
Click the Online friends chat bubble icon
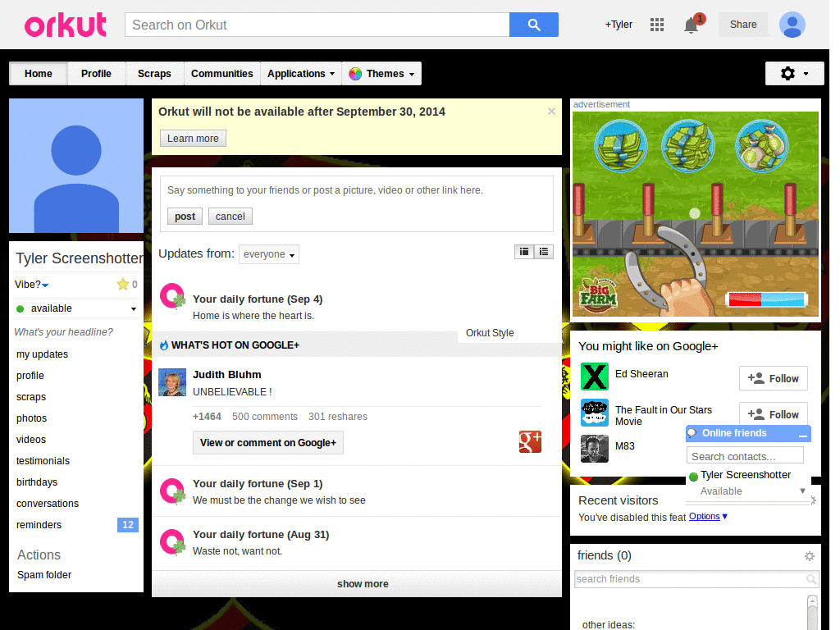(692, 433)
